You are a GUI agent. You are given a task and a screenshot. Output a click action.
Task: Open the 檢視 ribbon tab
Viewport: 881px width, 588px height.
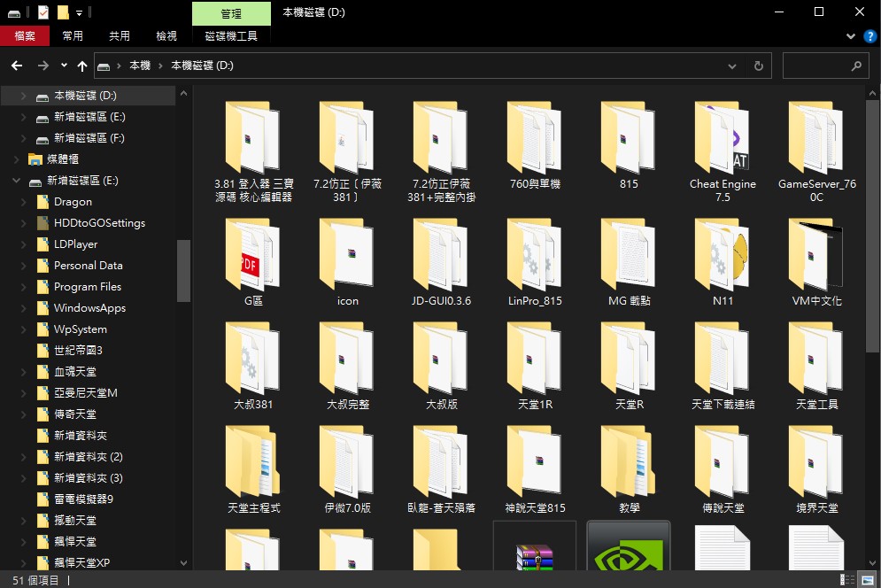pos(166,36)
